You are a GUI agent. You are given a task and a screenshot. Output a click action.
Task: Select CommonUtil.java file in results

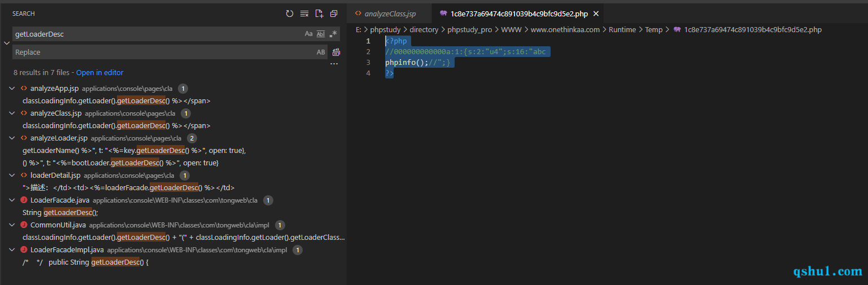click(58, 225)
